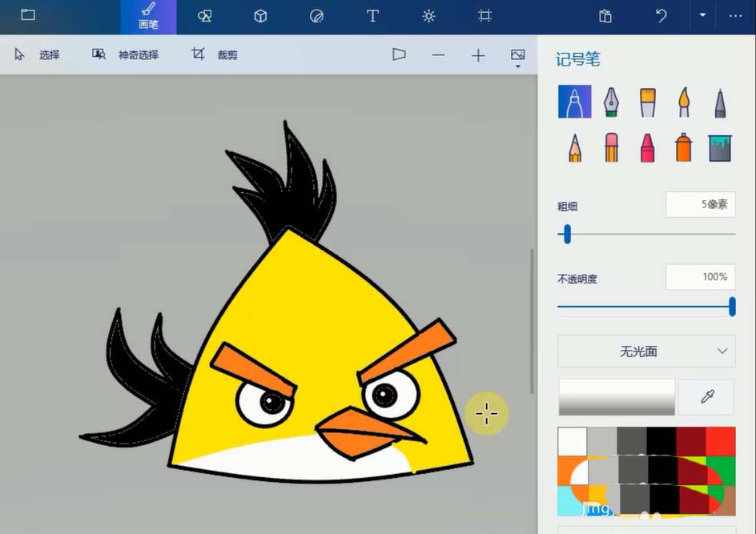The width and height of the screenshot is (756, 534).
Task: Switch to the Text tab
Action: click(x=372, y=16)
